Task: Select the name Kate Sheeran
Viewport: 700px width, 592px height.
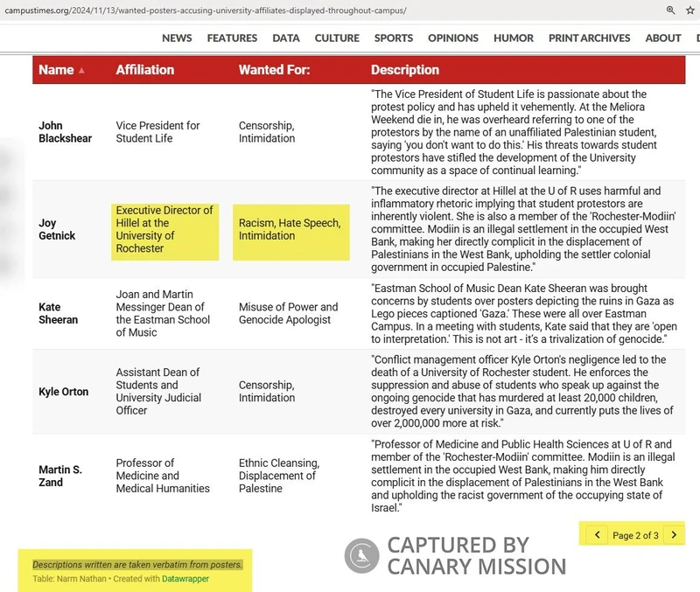Action: [x=58, y=314]
